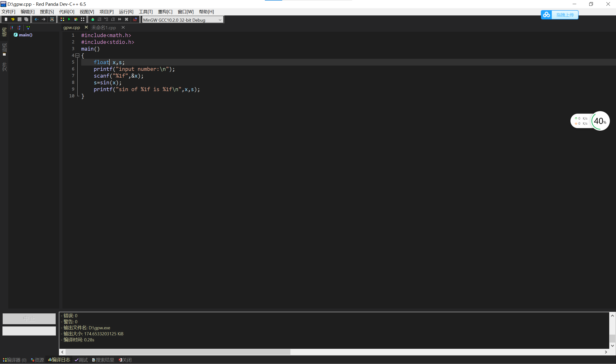
Task: Open the MinGW GCC compiler set dropdown
Action: [220, 20]
